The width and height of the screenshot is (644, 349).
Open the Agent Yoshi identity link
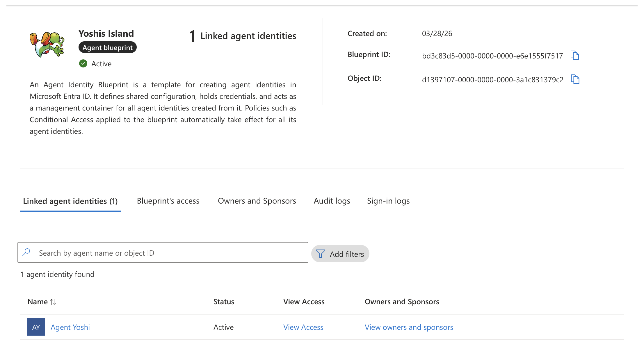(x=70, y=327)
